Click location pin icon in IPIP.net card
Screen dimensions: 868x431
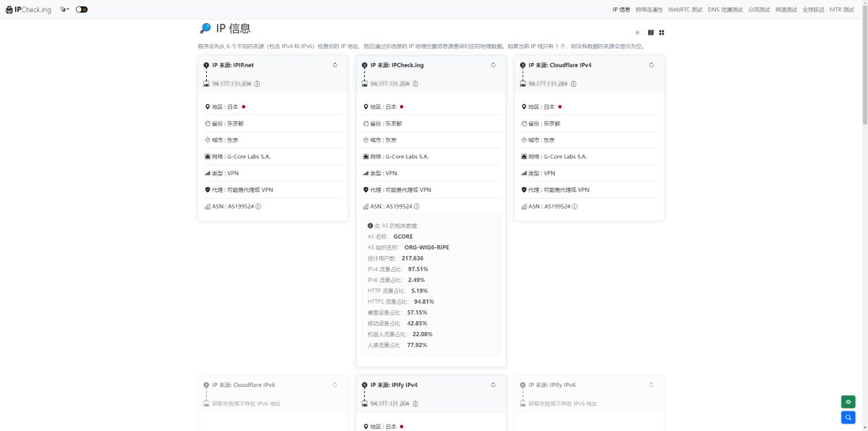[x=207, y=106]
